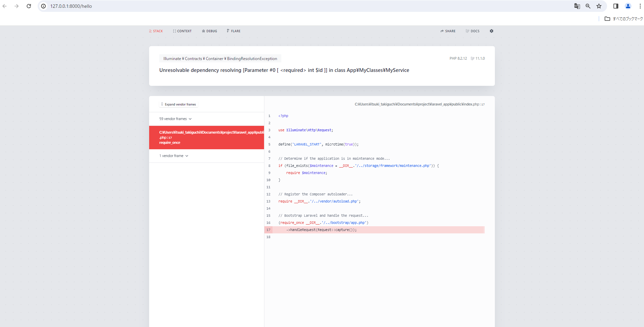The width and height of the screenshot is (644, 327).
Task: Expand the 59 vendor frames group
Action: click(176, 119)
